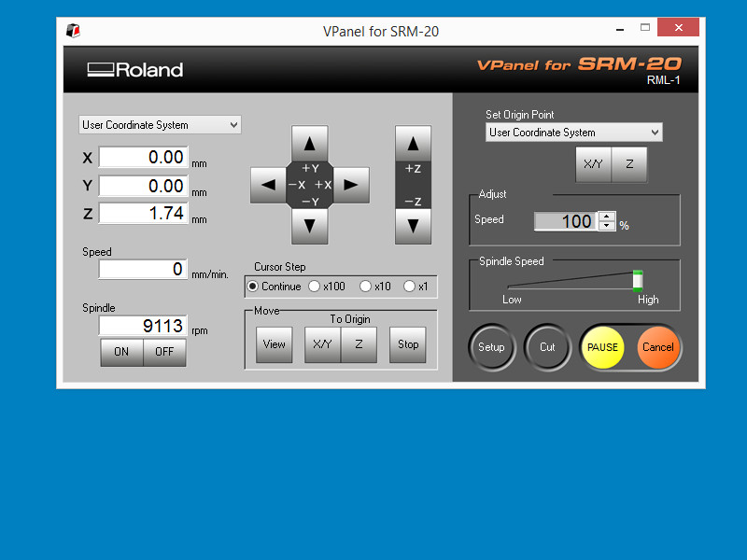Turn the spindle ON
The width and height of the screenshot is (747, 560).
[121, 352]
